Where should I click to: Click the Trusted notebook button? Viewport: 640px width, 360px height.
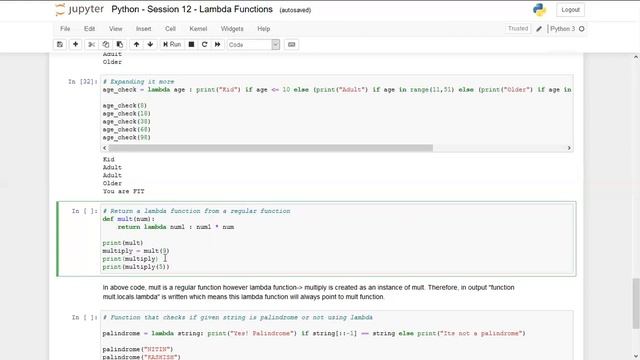click(x=518, y=29)
